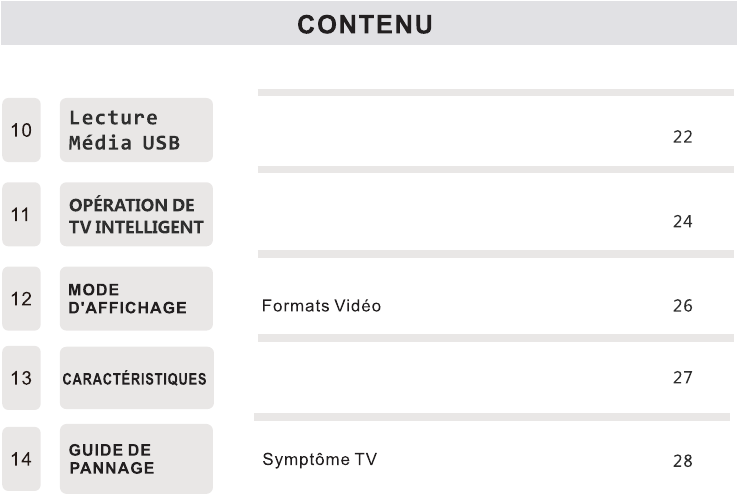Open the Lecture Média USB section
This screenshot has height=494, width=738.
pyautogui.click(x=136, y=130)
